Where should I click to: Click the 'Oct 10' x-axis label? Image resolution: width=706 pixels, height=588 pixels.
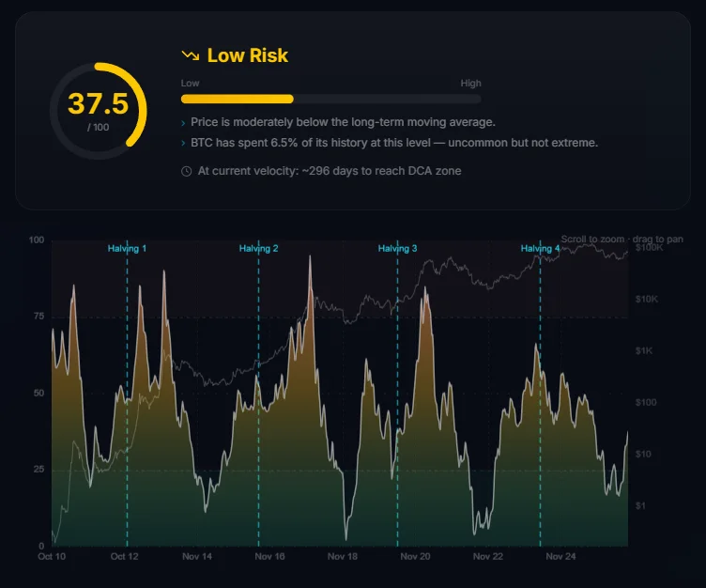[52, 556]
